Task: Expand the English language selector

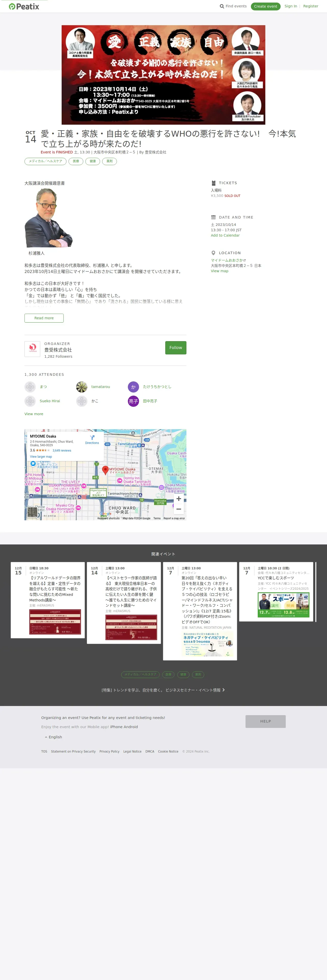Action: click(x=53, y=737)
